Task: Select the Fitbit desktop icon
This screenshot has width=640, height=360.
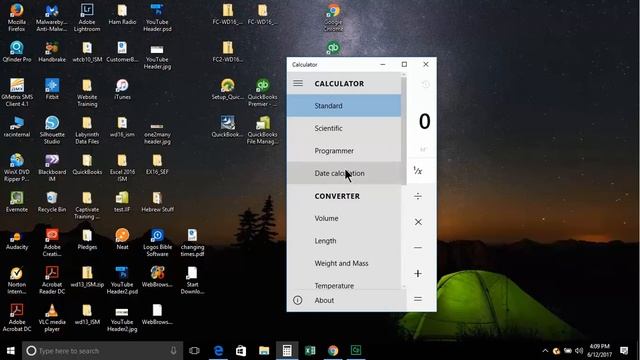Action: pyautogui.click(x=52, y=89)
